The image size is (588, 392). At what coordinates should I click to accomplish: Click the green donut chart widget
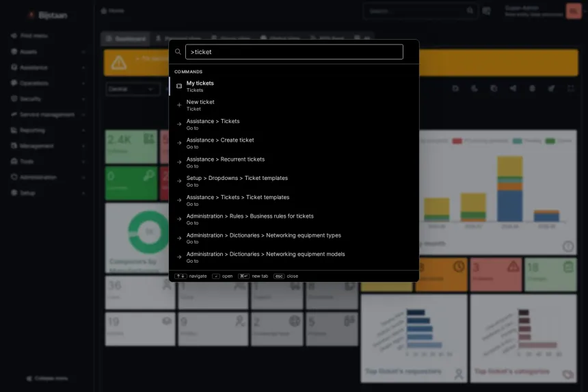coord(149,232)
